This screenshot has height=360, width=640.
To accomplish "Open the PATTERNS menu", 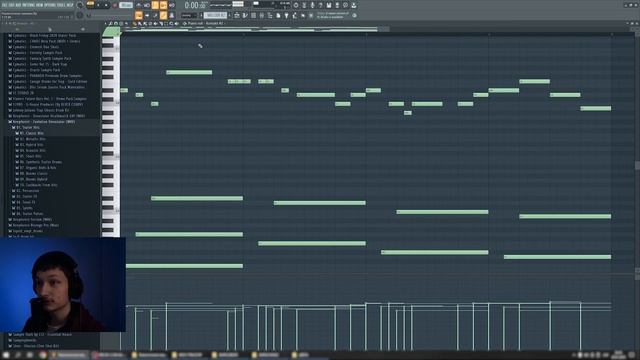I will 29,5.
